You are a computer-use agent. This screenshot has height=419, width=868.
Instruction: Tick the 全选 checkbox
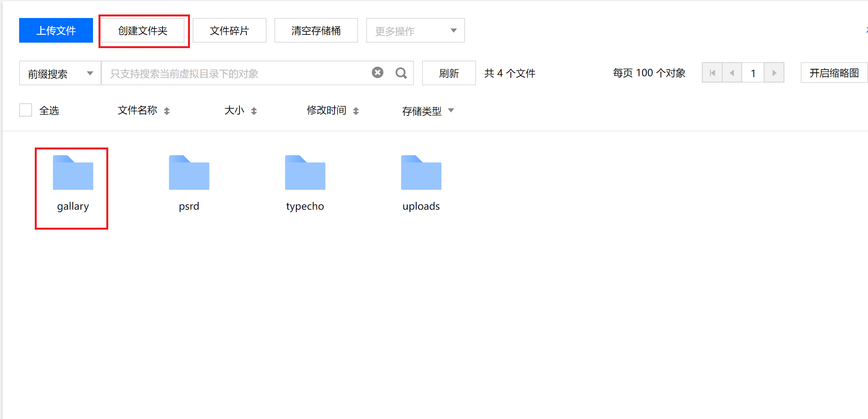tap(26, 110)
